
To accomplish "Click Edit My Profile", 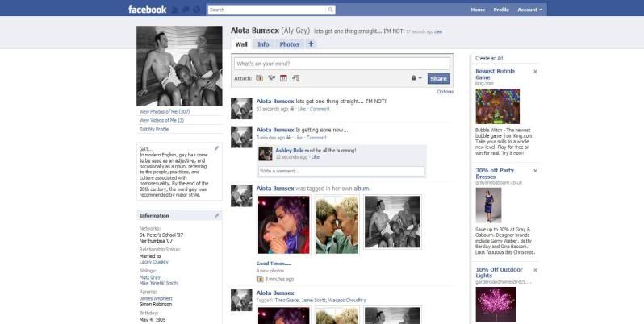I will [154, 129].
